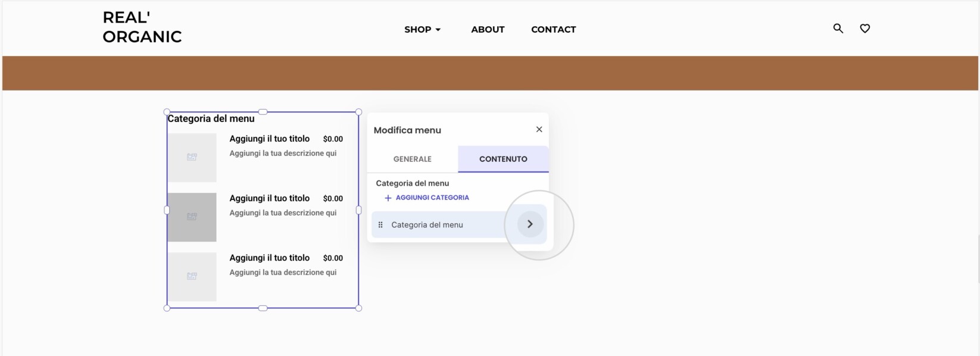Close the Modifica menu panel
Screen dimensions: 980x356
coord(539,129)
